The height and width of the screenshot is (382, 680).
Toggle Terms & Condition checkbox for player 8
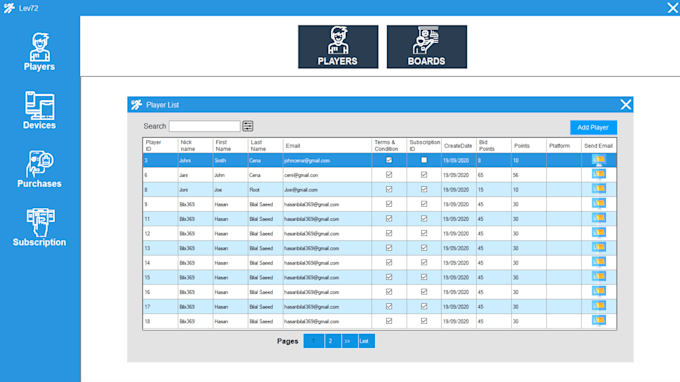pos(389,189)
